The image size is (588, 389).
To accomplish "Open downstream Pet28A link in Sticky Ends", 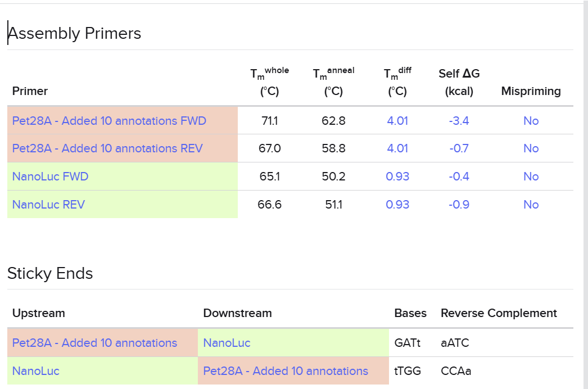I will (286, 371).
